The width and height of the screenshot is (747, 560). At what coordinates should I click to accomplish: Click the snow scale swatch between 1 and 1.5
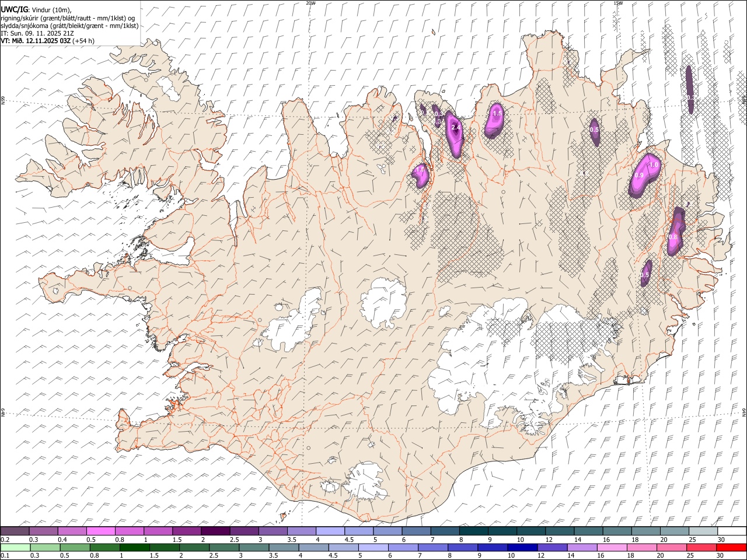pyautogui.click(x=158, y=531)
